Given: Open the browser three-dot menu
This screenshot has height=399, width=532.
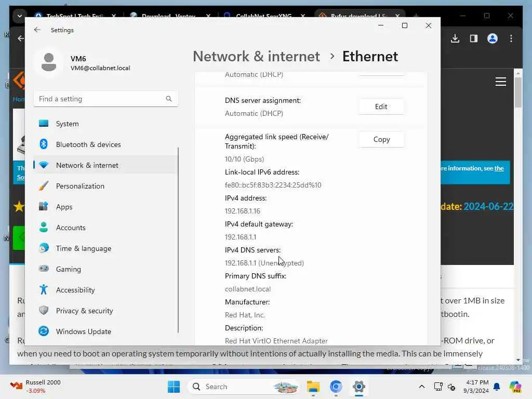Looking at the screenshot, I should (x=511, y=38).
